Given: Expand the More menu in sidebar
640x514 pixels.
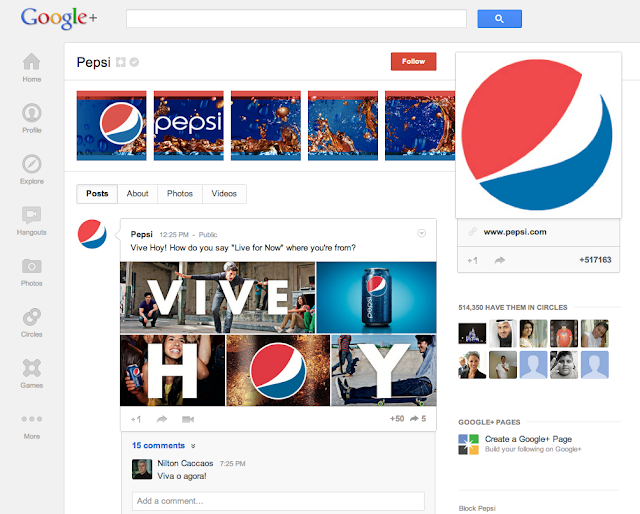Looking at the screenshot, I should (x=32, y=424).
